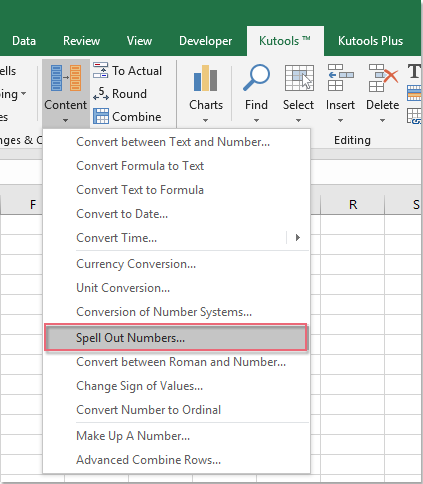Click the Select cells icon
Screen dimensions: 423x484
[x=299, y=78]
